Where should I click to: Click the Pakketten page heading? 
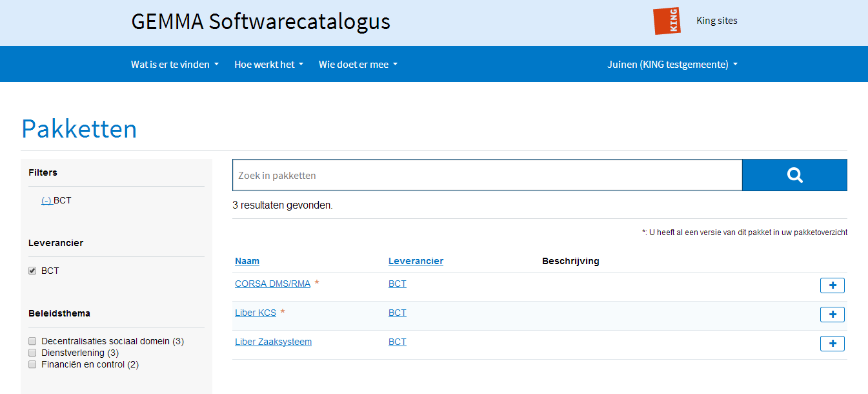(x=79, y=129)
